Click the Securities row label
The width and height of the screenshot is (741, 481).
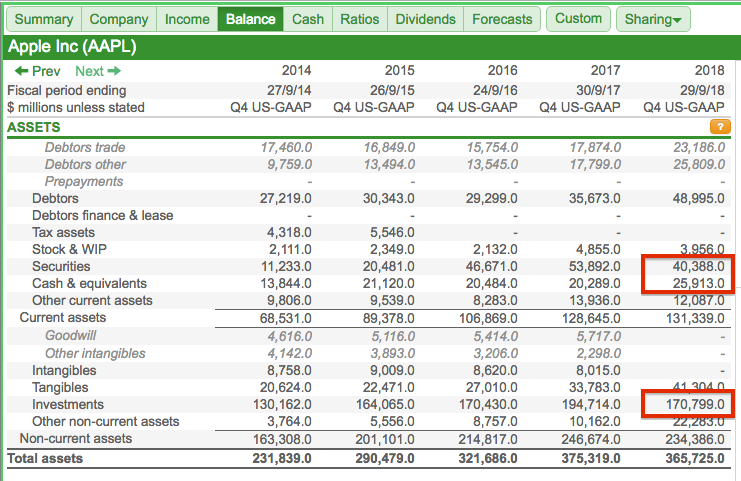coord(61,266)
